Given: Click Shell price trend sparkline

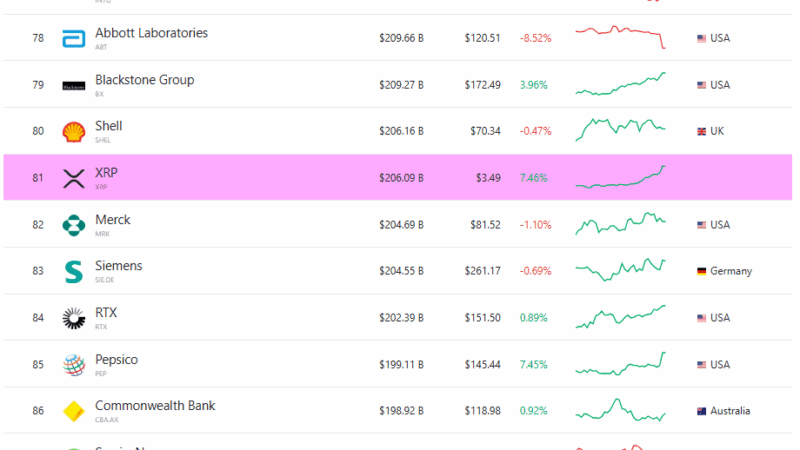Looking at the screenshot, I should 620,130.
